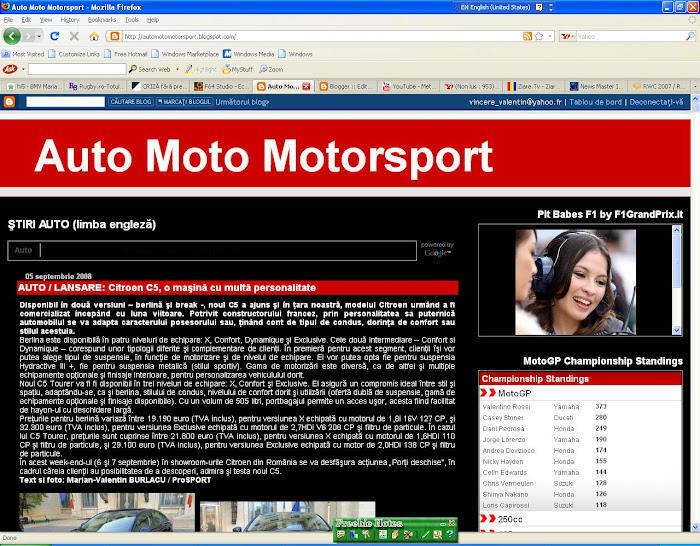Open the Tools menu
Image resolution: width=700 pixels, height=546 pixels.
pos(132,20)
